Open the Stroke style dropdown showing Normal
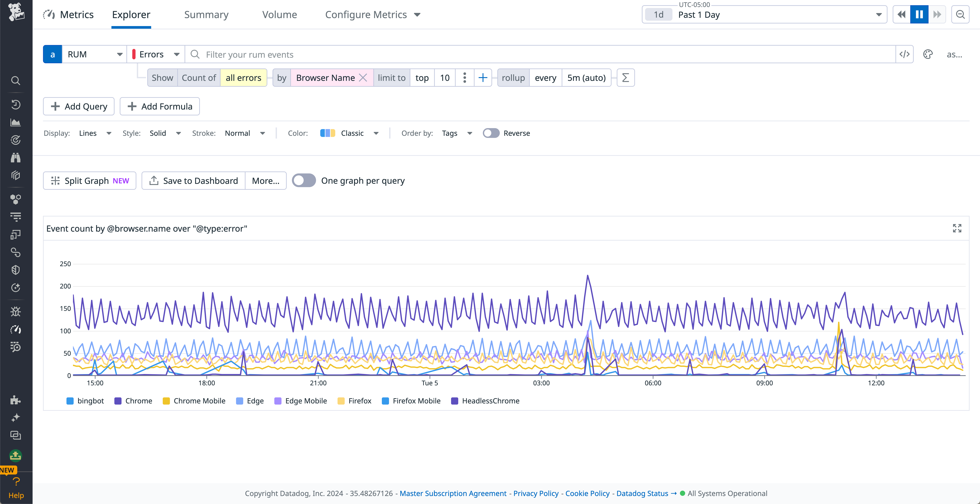Screen dimensions: 980x504 click(245, 133)
